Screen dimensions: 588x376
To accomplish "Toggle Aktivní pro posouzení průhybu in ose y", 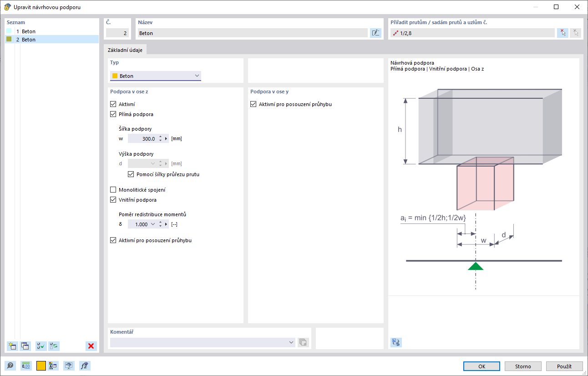I will click(x=253, y=104).
